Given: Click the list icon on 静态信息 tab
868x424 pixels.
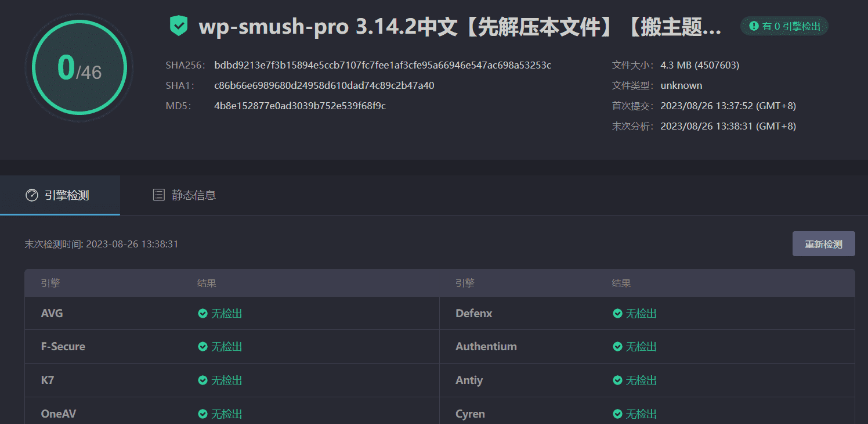Looking at the screenshot, I should (x=158, y=195).
